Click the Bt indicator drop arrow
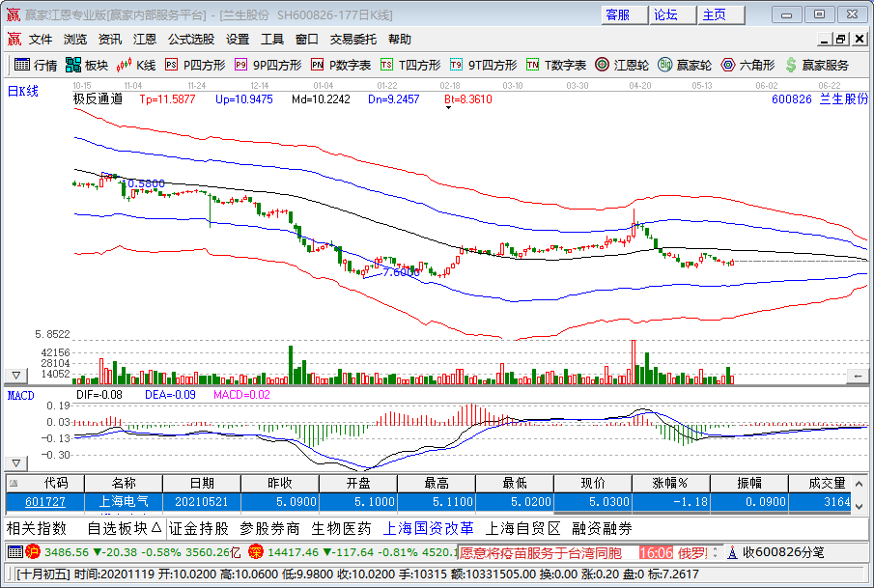 point(448,107)
